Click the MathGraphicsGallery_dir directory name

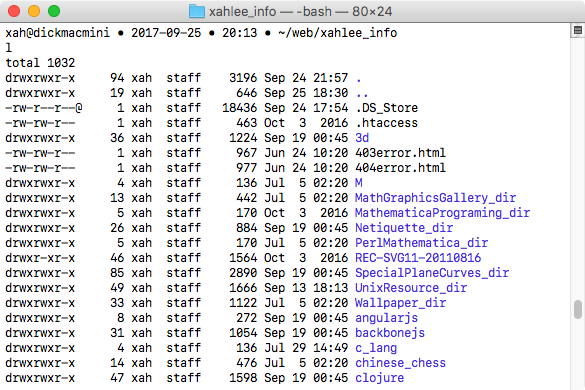coord(435,198)
